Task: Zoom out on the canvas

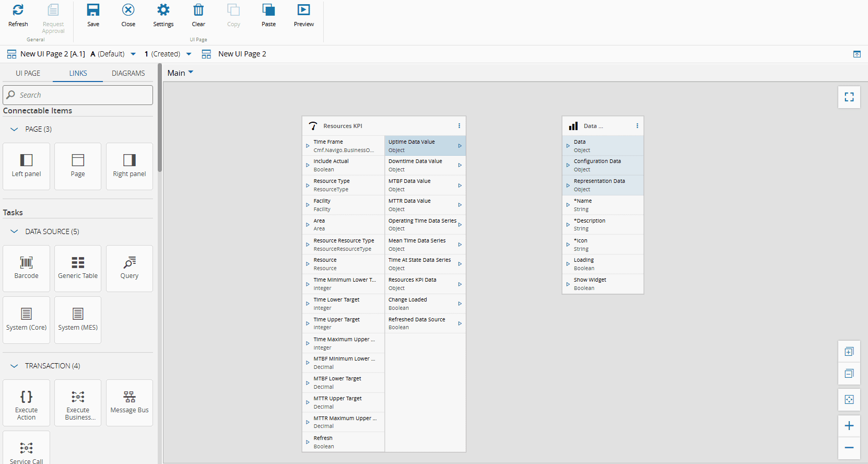Action: [849, 448]
